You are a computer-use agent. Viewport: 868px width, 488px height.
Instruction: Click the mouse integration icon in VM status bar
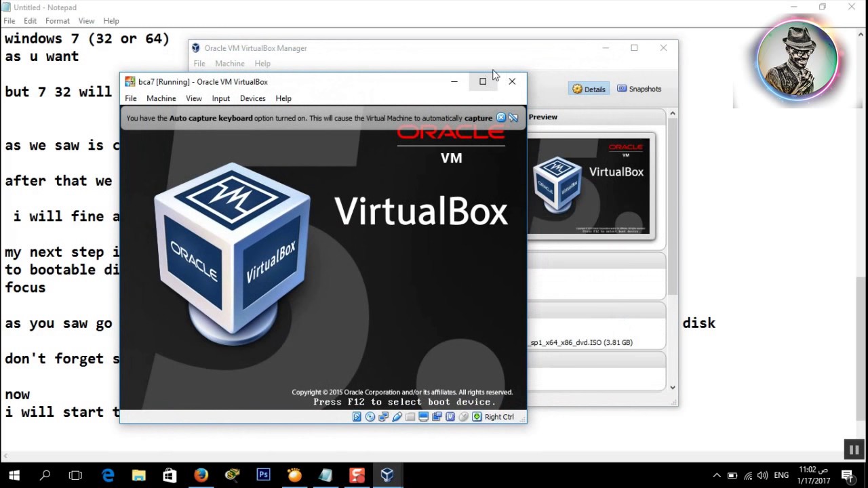(x=463, y=417)
